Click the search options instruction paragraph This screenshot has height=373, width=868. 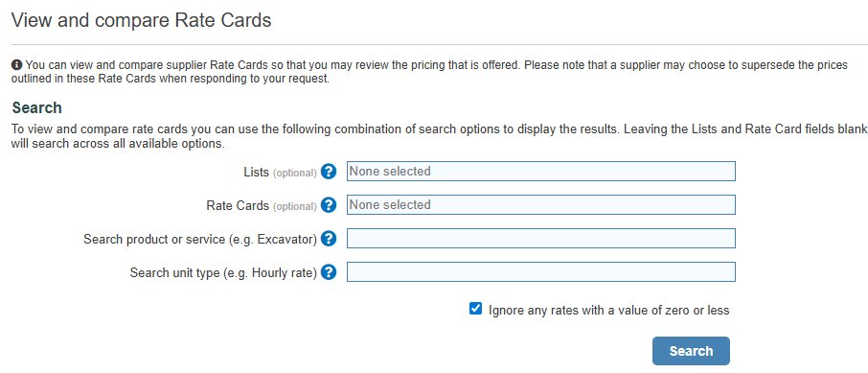click(x=439, y=136)
